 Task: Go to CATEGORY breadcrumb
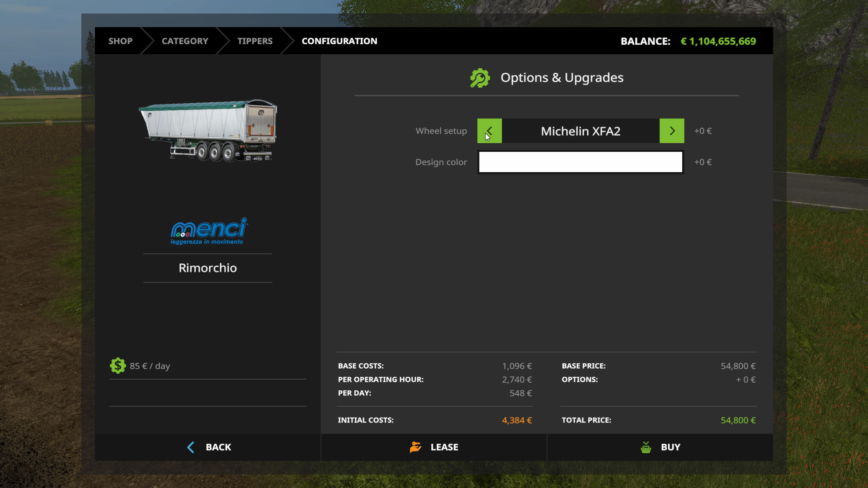point(185,41)
